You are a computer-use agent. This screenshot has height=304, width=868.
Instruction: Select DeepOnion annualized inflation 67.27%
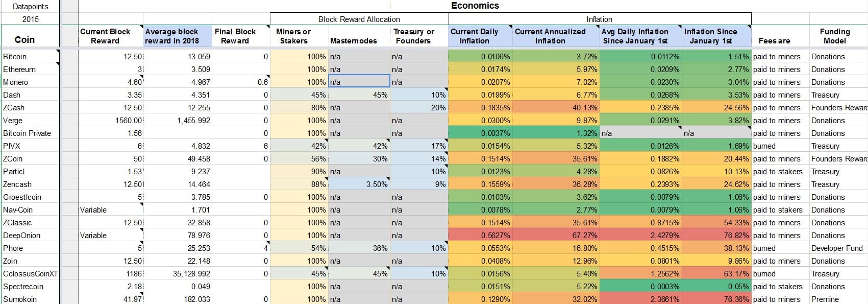pyautogui.click(x=556, y=235)
